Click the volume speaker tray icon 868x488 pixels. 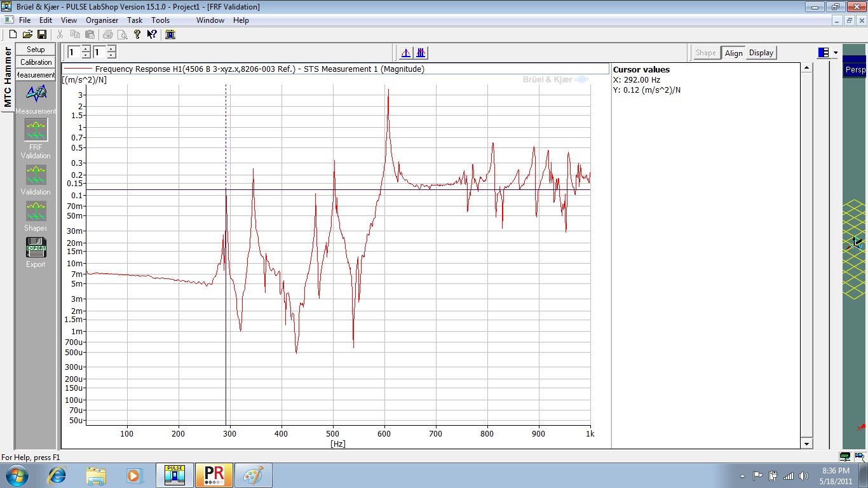(x=804, y=476)
